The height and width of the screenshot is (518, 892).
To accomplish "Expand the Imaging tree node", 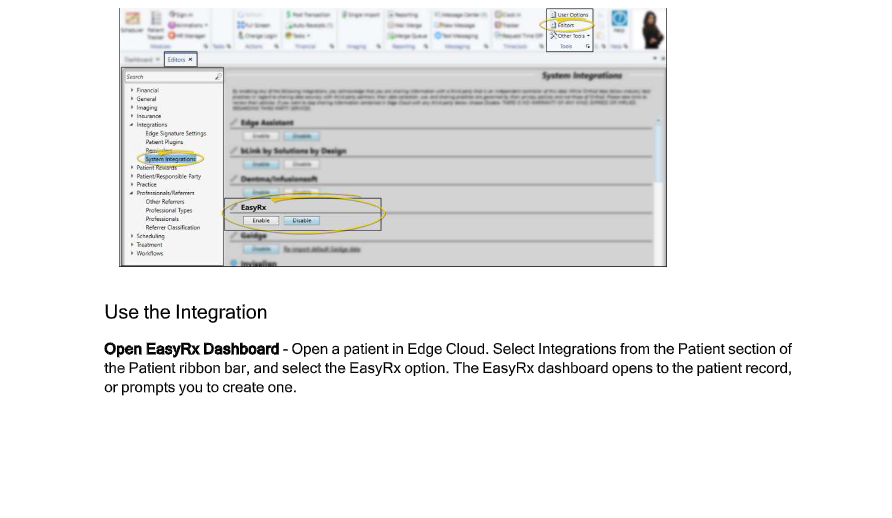I will tap(132, 107).
